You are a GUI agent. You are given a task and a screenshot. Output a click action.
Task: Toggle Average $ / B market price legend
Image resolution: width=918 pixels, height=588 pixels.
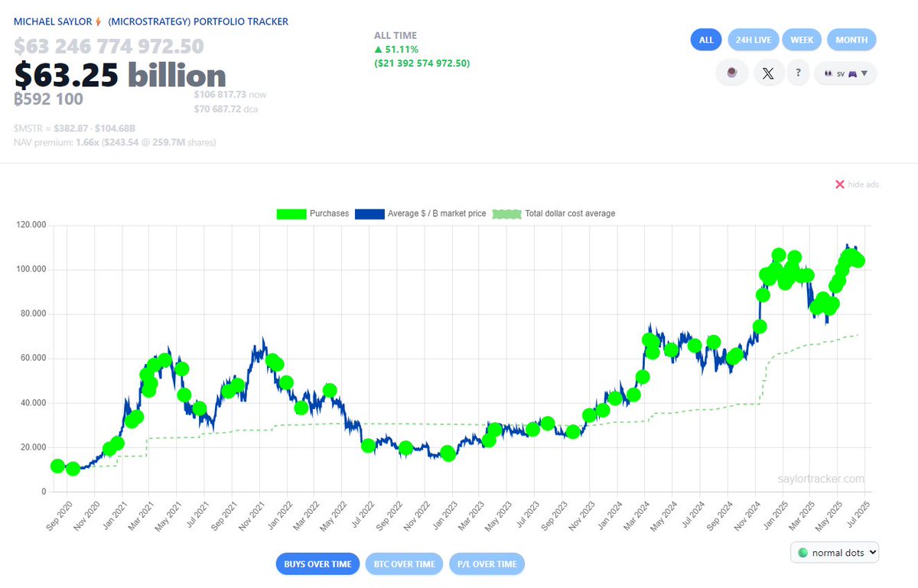tap(421, 213)
